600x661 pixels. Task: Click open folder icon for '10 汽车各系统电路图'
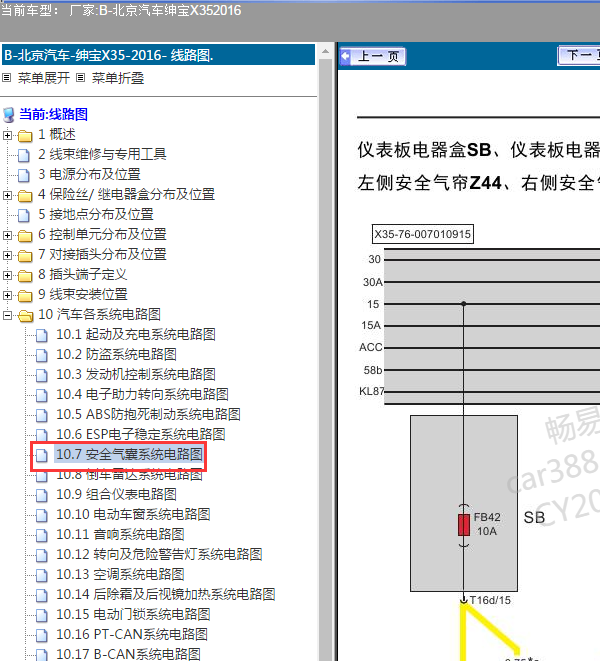click(26, 316)
